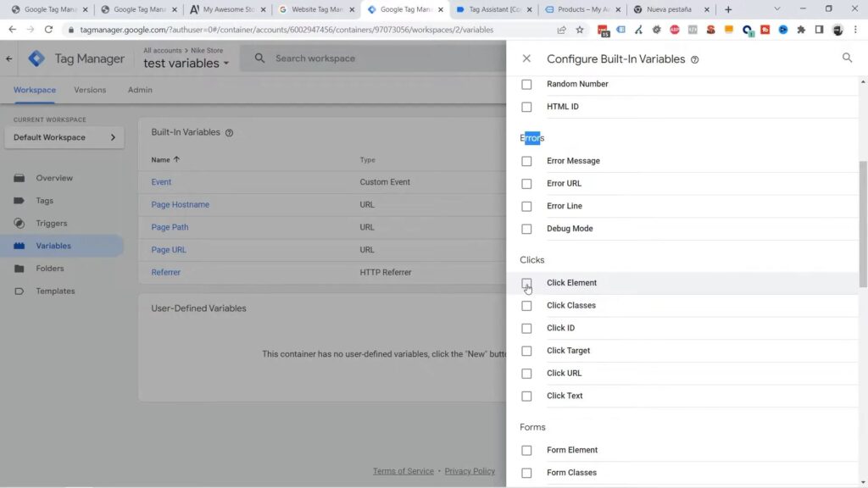Open the test variables container dropdown
The image size is (868, 488).
[x=186, y=63]
